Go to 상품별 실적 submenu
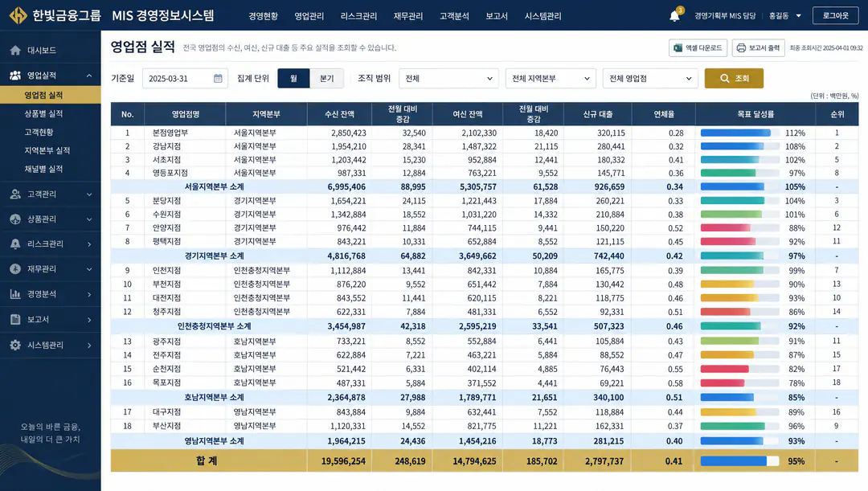 coord(43,113)
